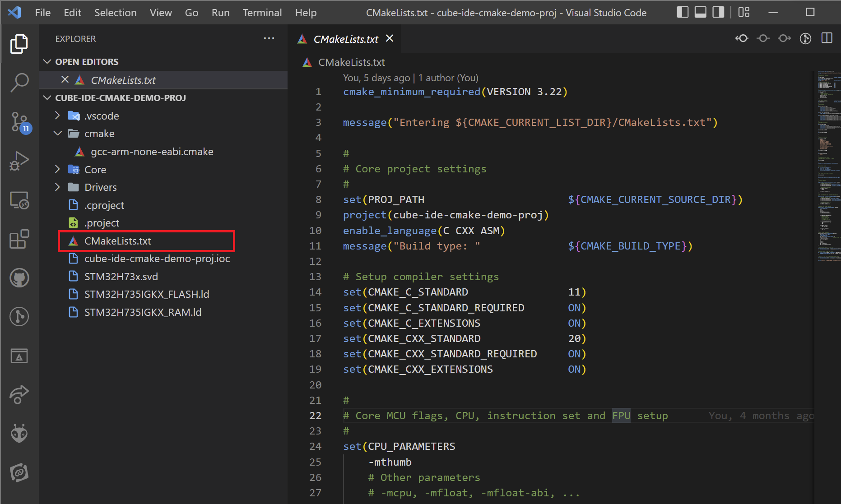The width and height of the screenshot is (841, 504).
Task: Open the PlatformIO alien icon
Action: [x=19, y=434]
